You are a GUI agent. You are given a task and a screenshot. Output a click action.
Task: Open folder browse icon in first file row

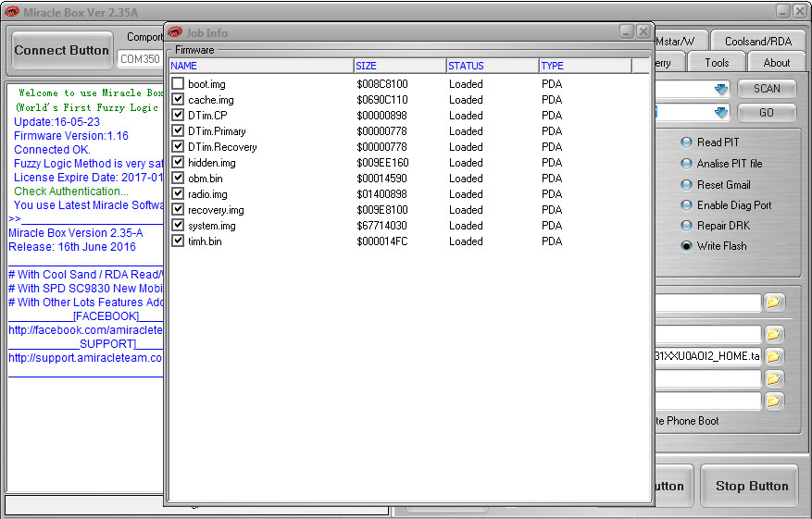click(774, 303)
